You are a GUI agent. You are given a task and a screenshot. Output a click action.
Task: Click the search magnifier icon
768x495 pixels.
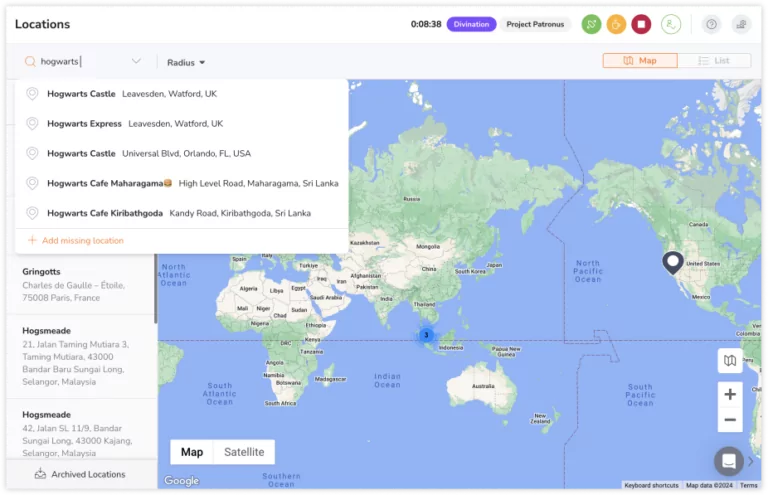[30, 62]
